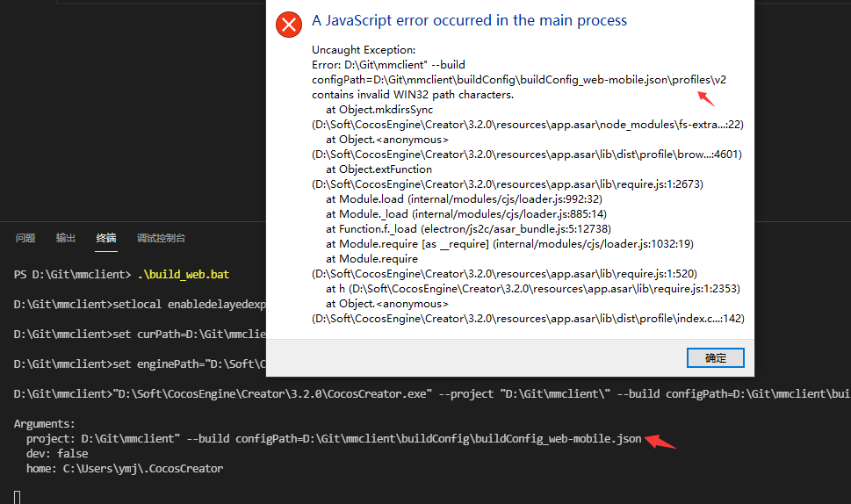Click '.\build_web.bat' command in terminal
The height and width of the screenshot is (504, 851).
click(x=184, y=275)
